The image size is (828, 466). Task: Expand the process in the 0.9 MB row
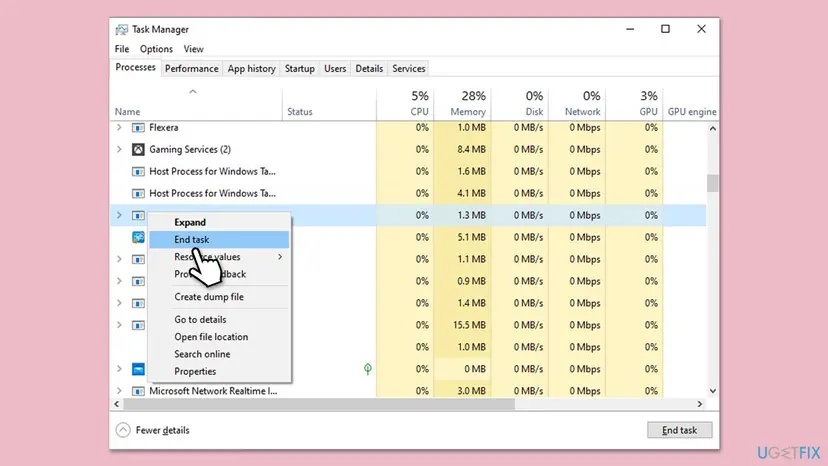click(119, 281)
